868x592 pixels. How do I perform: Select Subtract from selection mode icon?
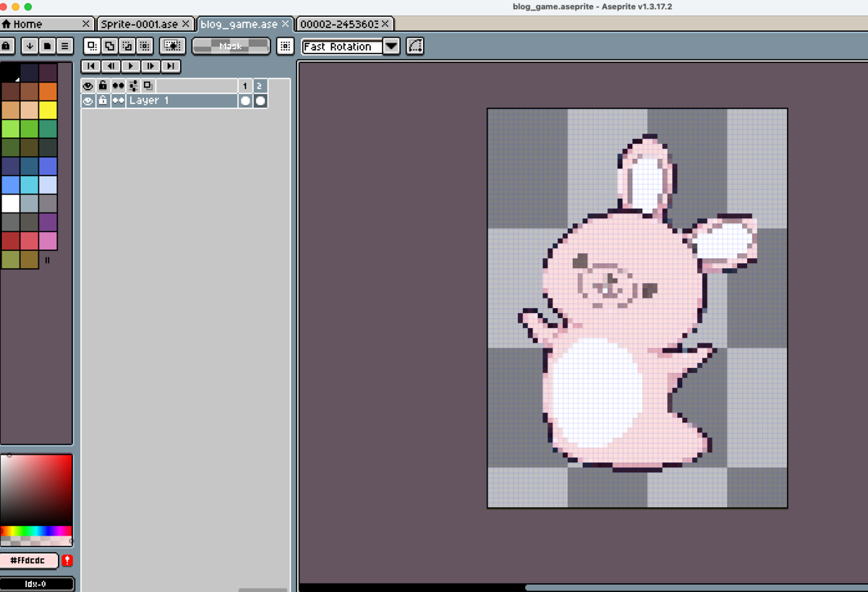tap(127, 46)
